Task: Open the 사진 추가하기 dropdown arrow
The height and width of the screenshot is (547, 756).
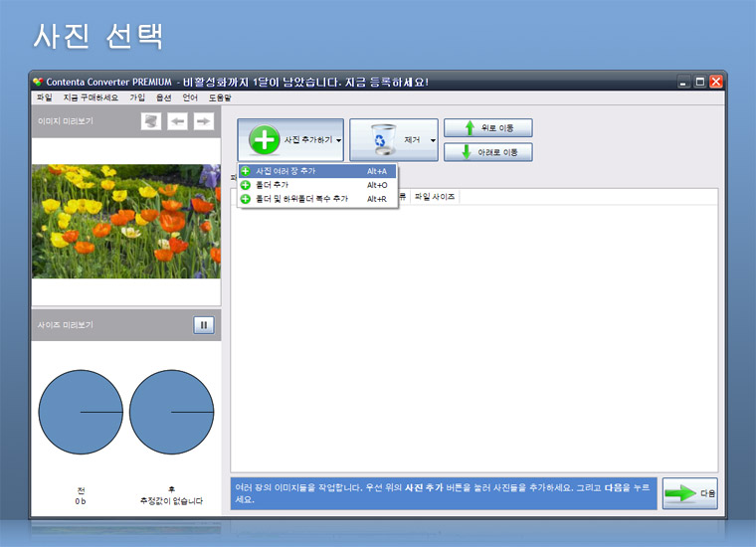Action: tap(339, 140)
